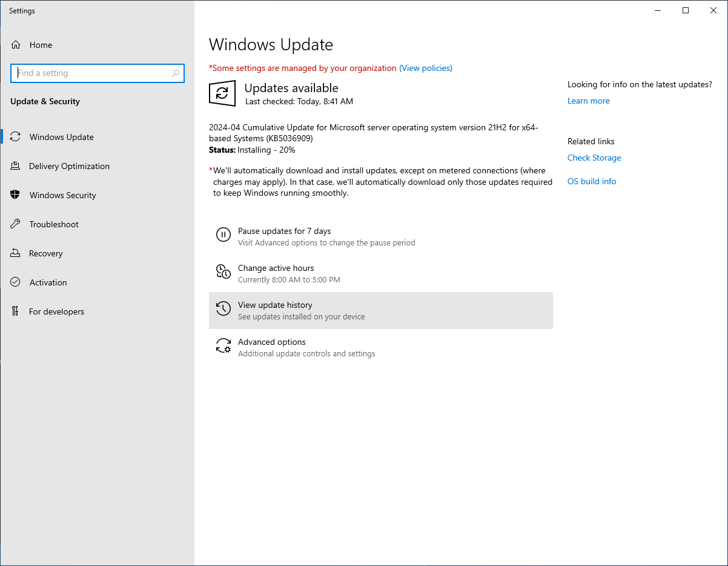Click the Troubleshoot wrench icon
Image resolution: width=728 pixels, height=566 pixels.
[x=16, y=224]
